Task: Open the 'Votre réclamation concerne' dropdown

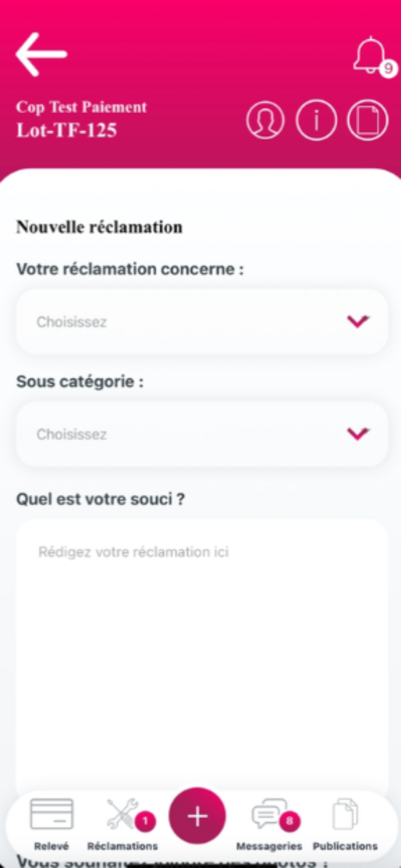Action: tap(201, 322)
